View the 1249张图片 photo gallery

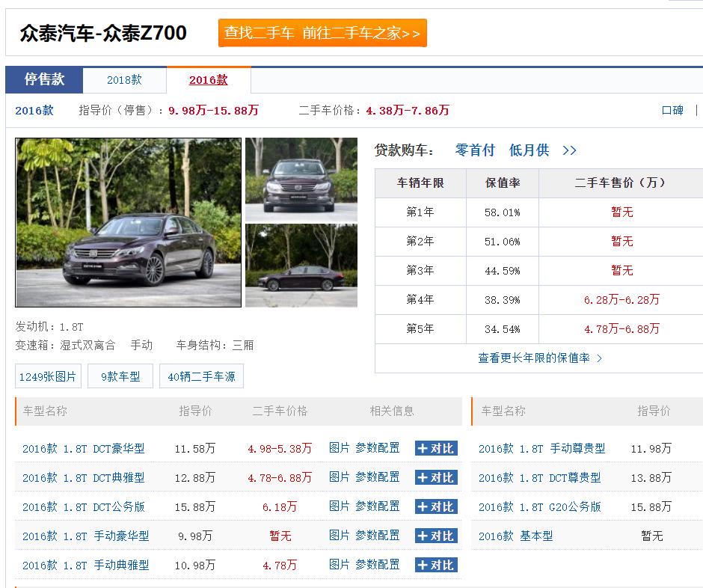[x=46, y=376]
